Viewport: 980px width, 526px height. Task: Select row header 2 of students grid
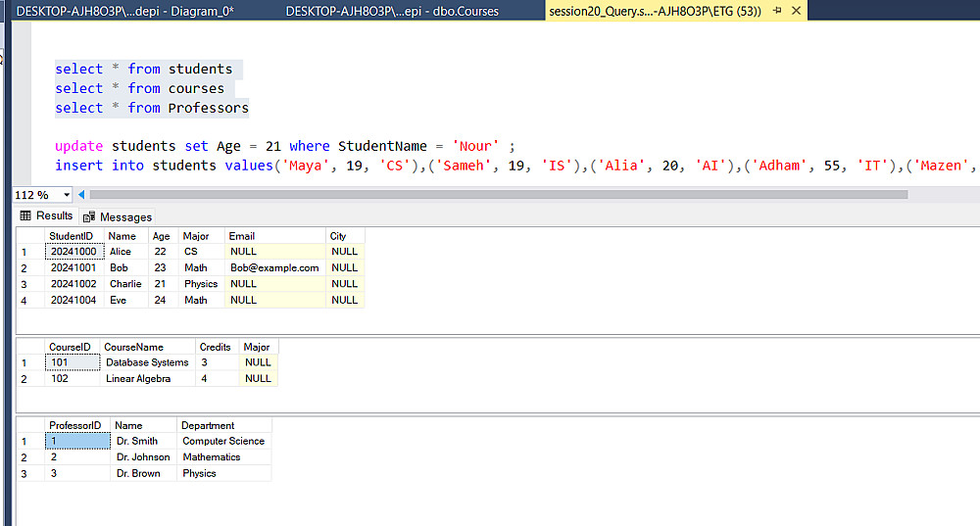[x=30, y=268]
